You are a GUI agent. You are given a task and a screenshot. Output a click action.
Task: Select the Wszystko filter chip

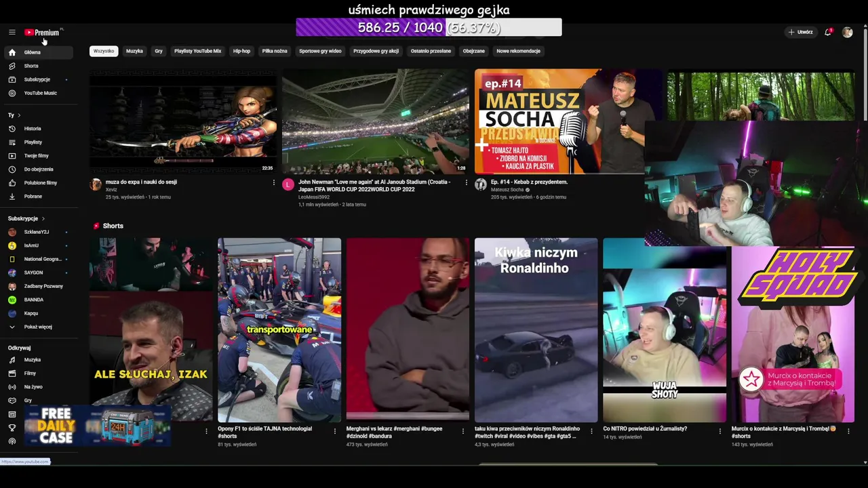coord(104,51)
